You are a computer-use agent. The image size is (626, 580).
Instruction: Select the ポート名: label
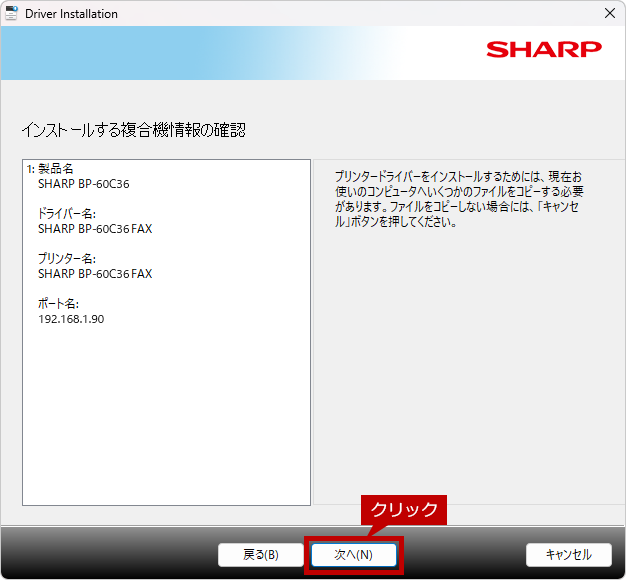pyautogui.click(x=58, y=304)
